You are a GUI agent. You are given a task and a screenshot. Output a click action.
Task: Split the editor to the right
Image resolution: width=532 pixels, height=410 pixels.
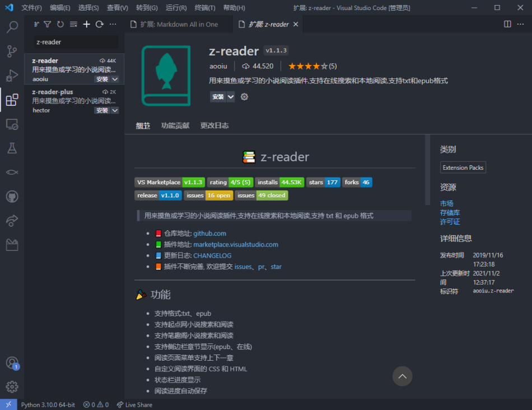507,24
